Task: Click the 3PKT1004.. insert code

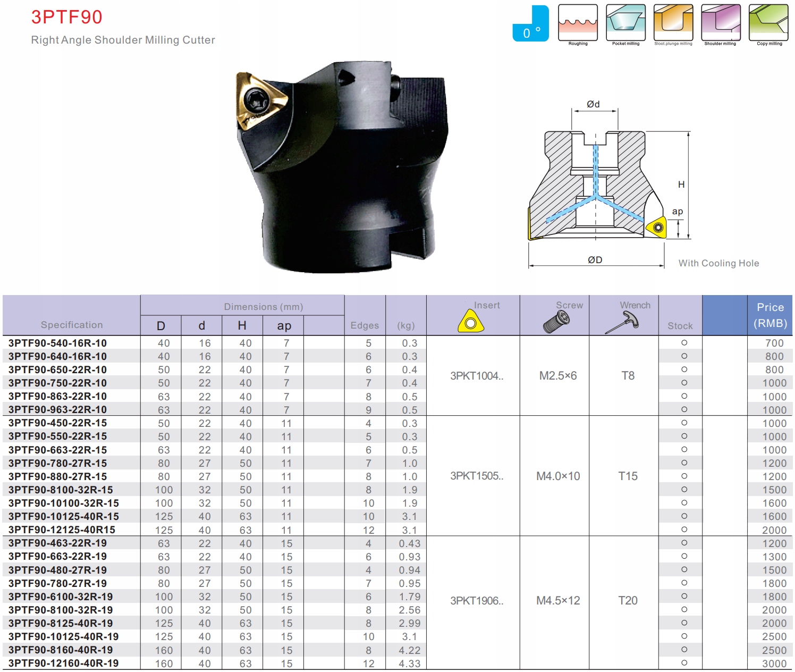Action: [477, 376]
